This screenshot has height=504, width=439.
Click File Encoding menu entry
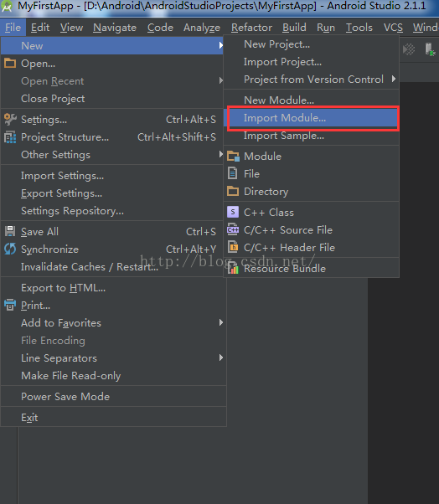pos(112,341)
